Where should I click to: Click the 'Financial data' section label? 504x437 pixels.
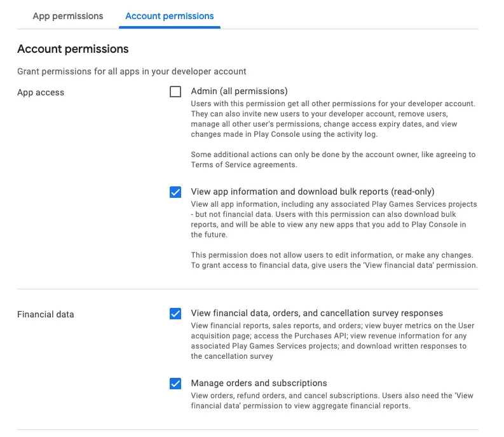(46, 314)
